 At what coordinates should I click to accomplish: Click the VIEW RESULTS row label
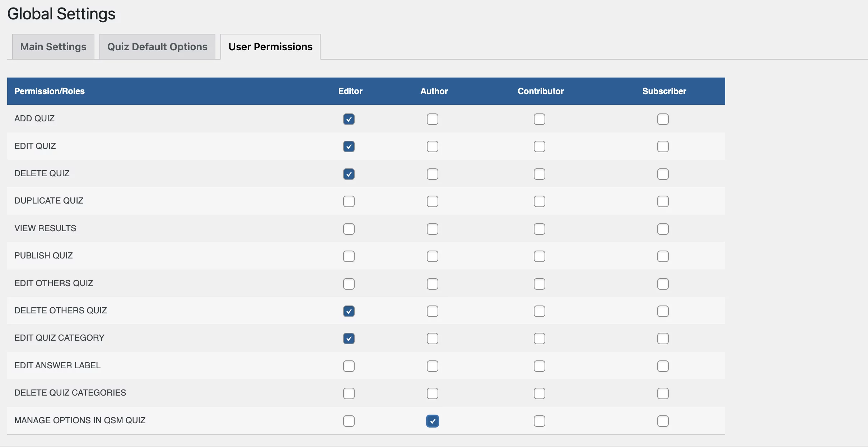pyautogui.click(x=45, y=228)
